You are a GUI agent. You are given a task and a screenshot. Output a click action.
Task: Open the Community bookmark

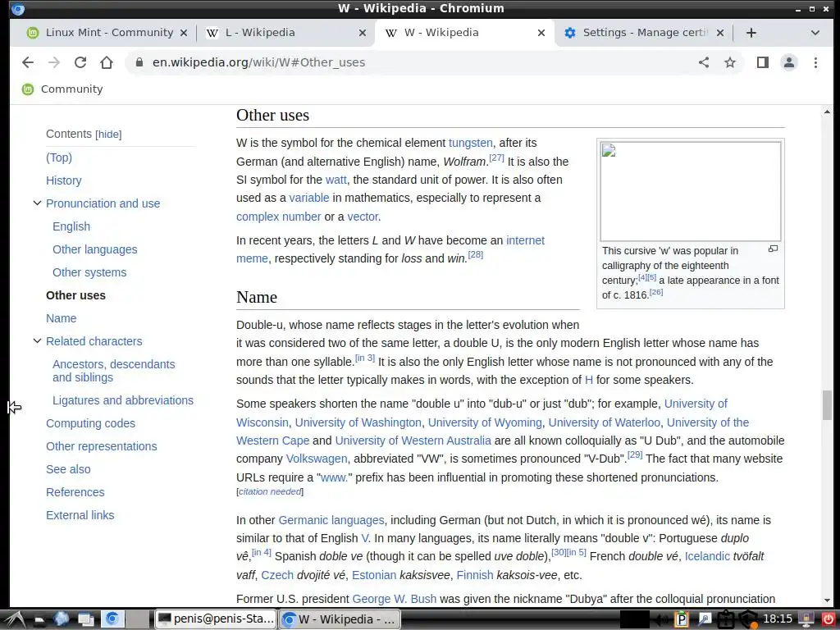(62, 89)
